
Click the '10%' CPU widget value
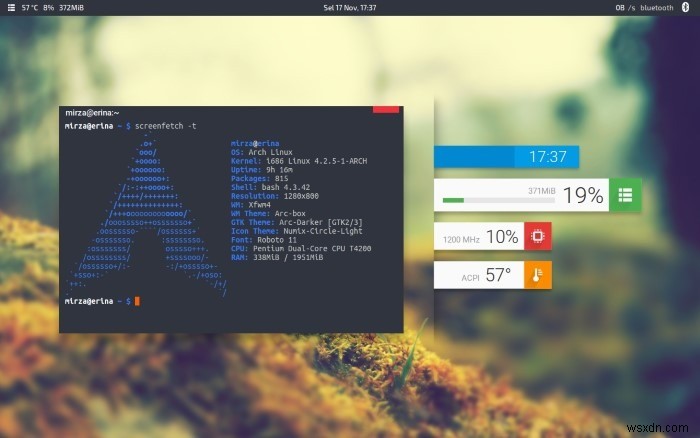pyautogui.click(x=502, y=237)
